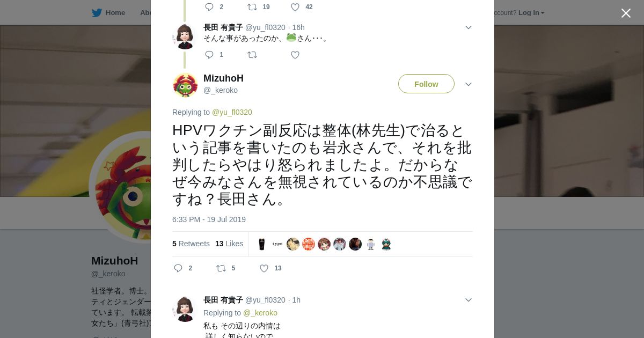Image resolution: width=644 pixels, height=338 pixels.
Task: Reply to 長田 有貴子's 16h tweet
Action: tap(209, 55)
